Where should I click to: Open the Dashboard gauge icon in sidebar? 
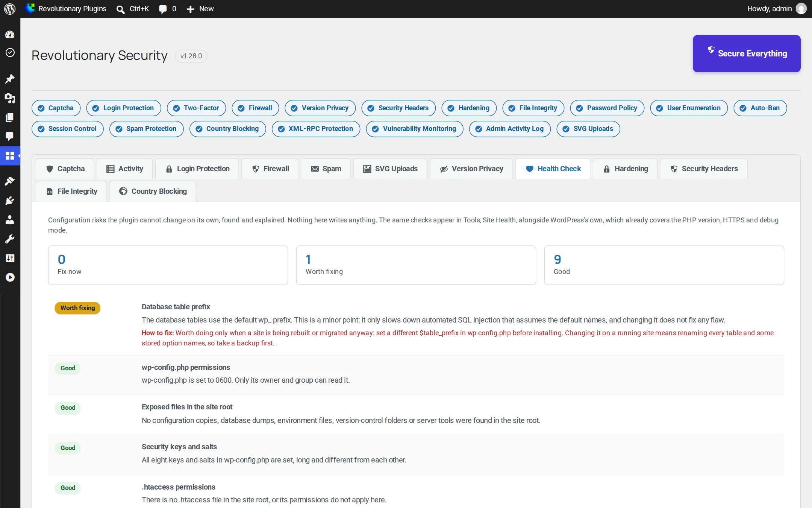click(10, 35)
